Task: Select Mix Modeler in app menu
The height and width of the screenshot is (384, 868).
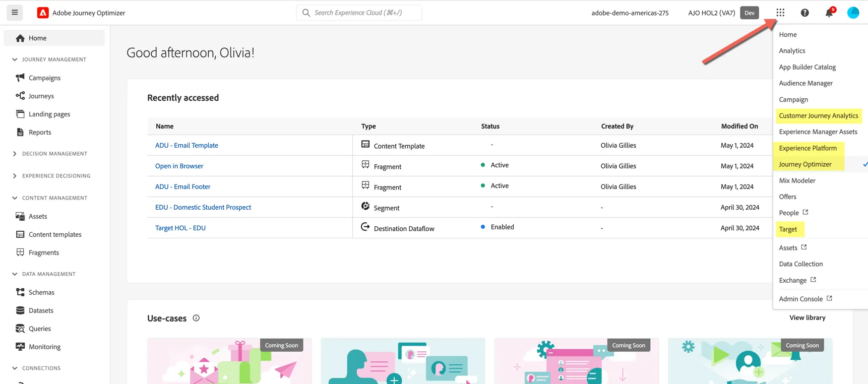Action: coord(797,180)
